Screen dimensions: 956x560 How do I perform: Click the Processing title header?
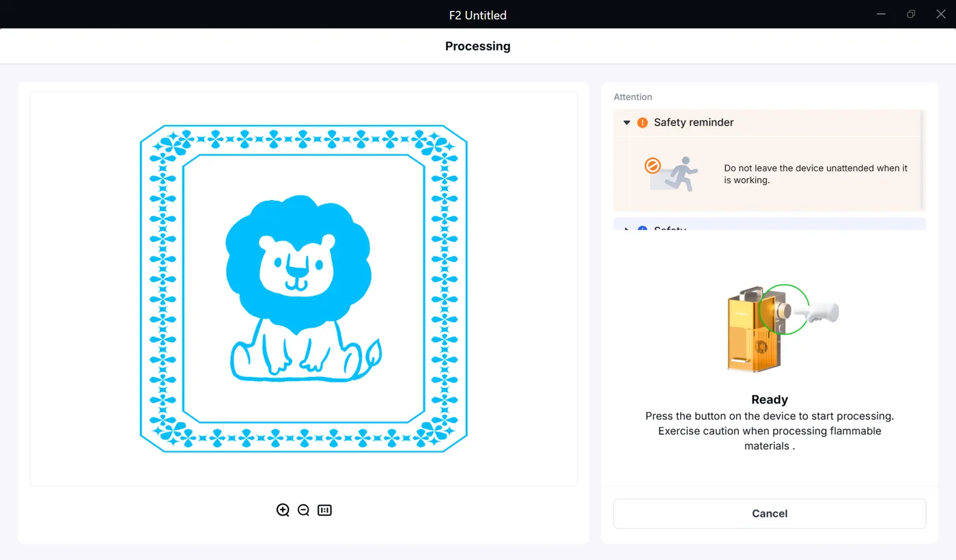point(477,46)
